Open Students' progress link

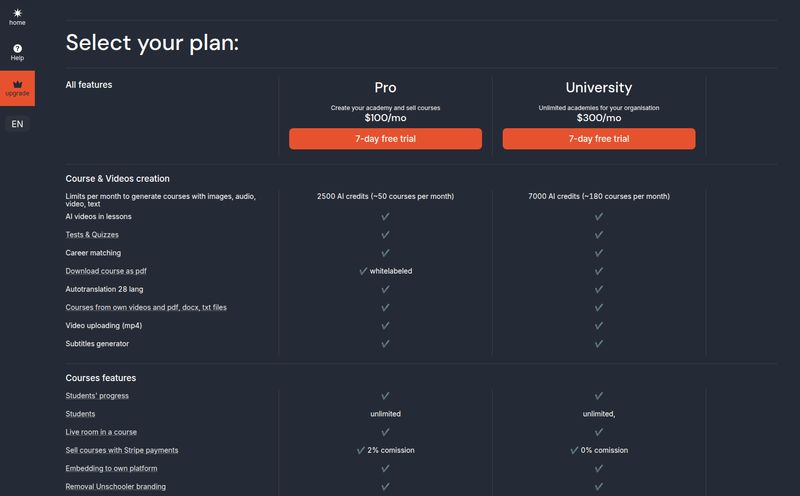pyautogui.click(x=97, y=395)
